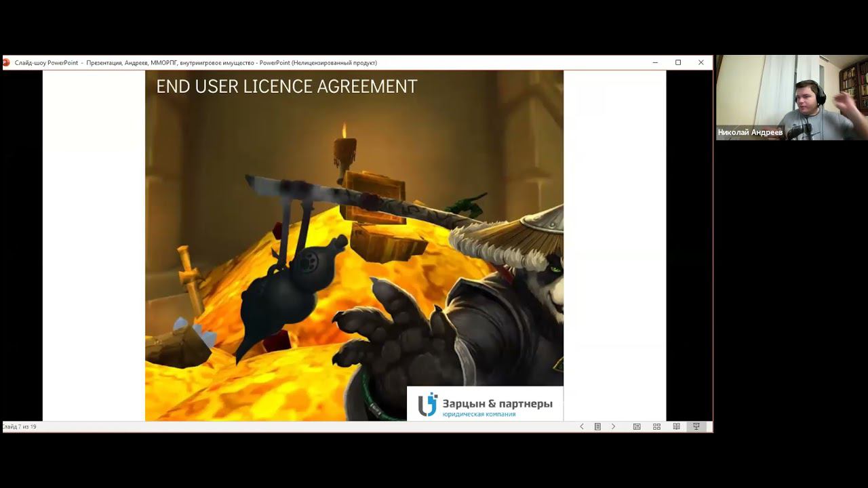Switch to Reading view
This screenshot has width=868, height=488.
(x=676, y=426)
